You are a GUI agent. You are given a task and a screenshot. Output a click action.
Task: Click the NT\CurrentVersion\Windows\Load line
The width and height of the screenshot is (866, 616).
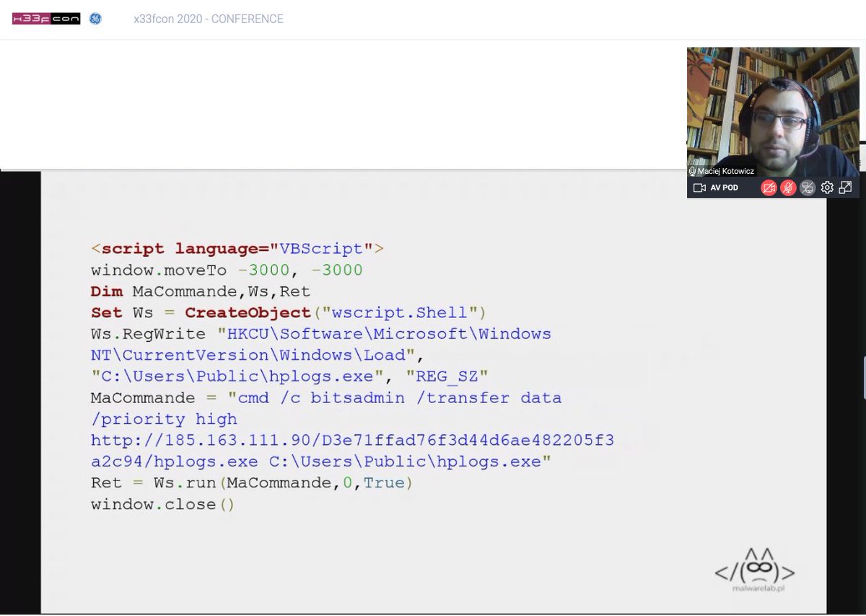(258, 356)
